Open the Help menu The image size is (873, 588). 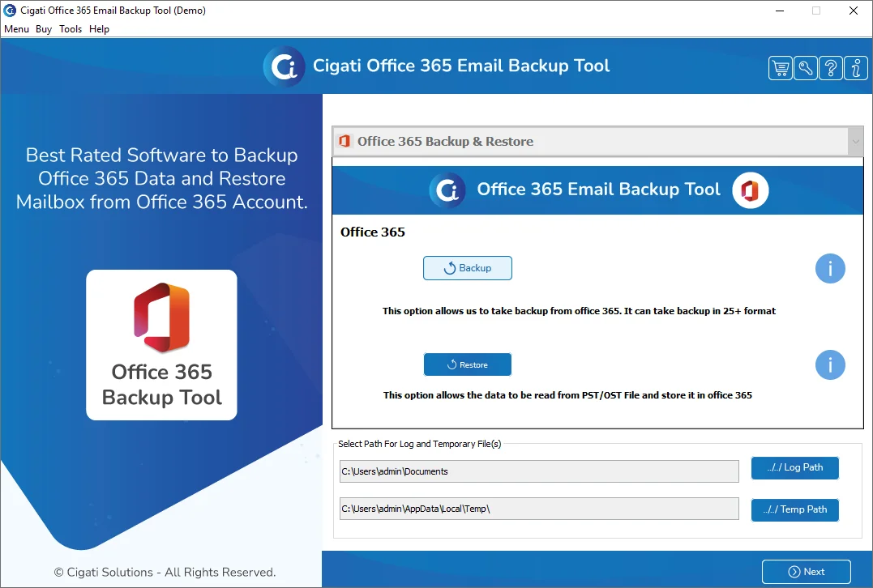(99, 29)
